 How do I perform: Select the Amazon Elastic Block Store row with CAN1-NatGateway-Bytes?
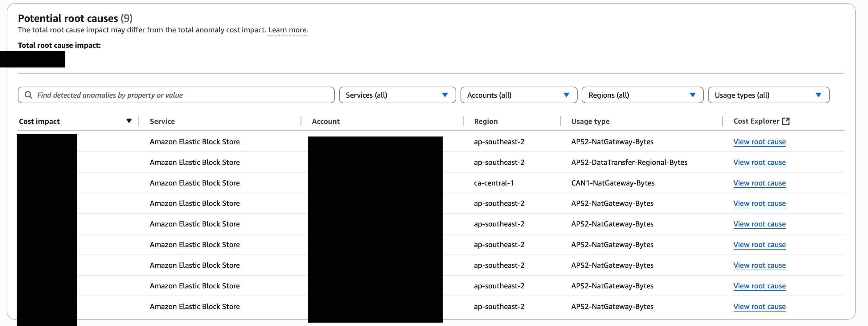[x=195, y=183]
